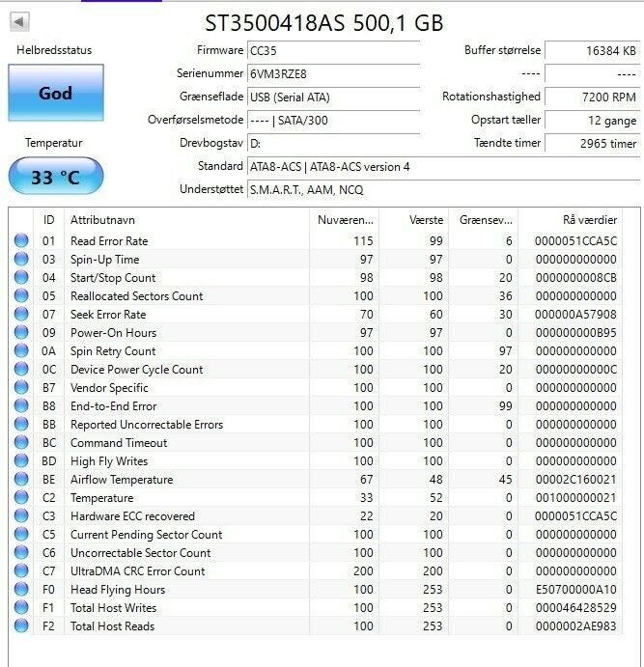Image resolution: width=644 pixels, height=667 pixels.
Task: Select the Head Flying Hours attribute name
Action: 118,590
